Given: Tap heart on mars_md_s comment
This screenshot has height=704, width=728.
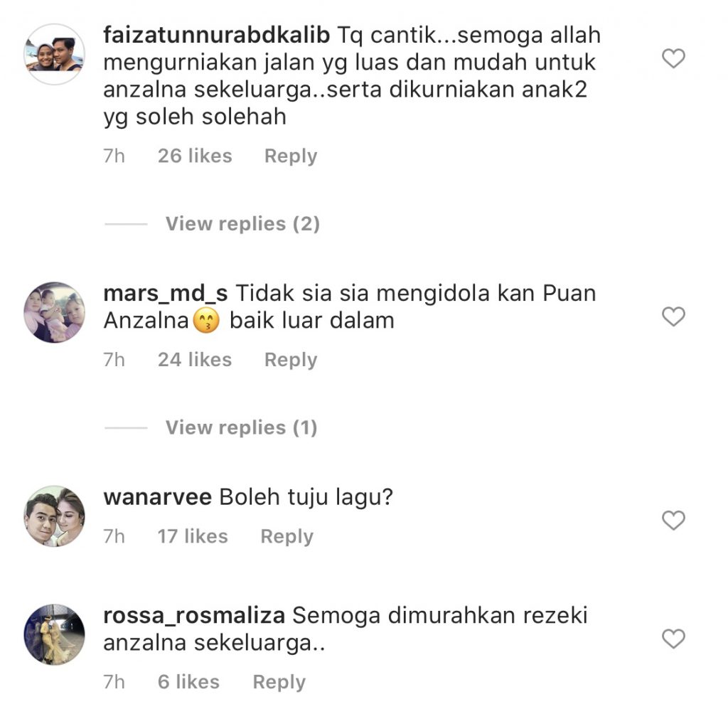Looking at the screenshot, I should pyautogui.click(x=673, y=316).
